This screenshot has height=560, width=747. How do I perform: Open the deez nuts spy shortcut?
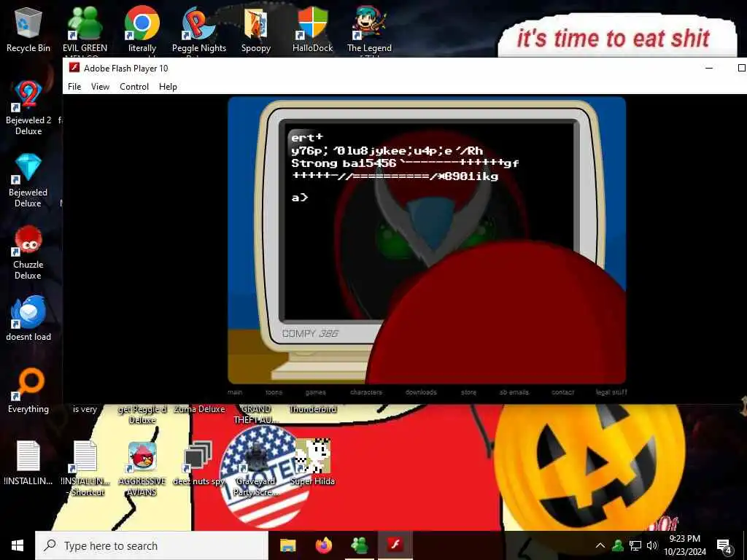coord(198,463)
